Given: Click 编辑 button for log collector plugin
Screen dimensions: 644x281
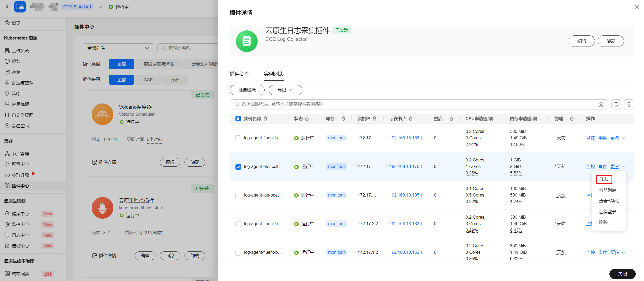Looking at the screenshot, I should 582,41.
